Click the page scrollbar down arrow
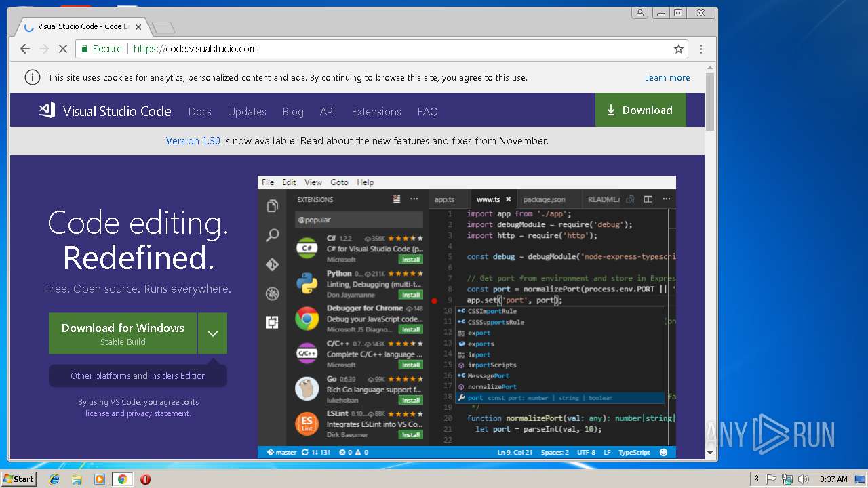 [710, 453]
